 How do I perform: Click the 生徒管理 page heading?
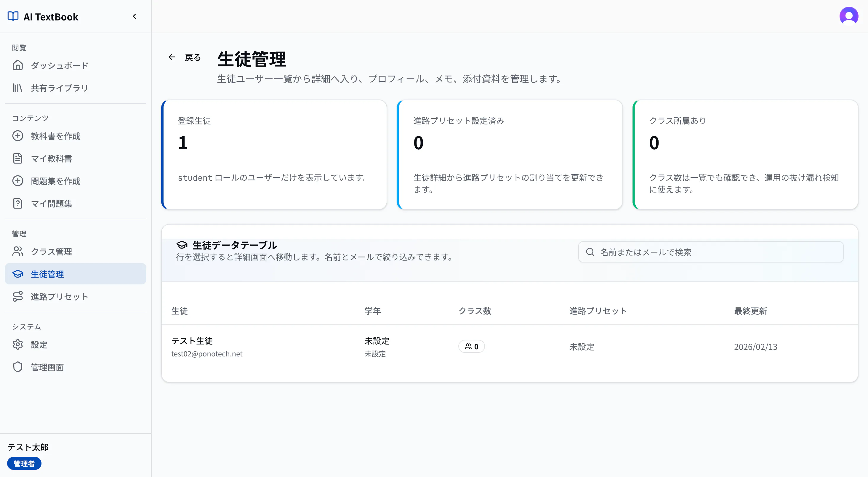tap(252, 59)
